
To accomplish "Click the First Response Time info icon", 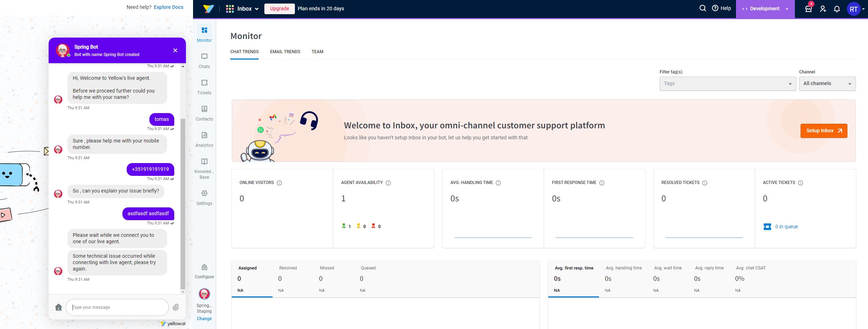I will coord(602,183).
